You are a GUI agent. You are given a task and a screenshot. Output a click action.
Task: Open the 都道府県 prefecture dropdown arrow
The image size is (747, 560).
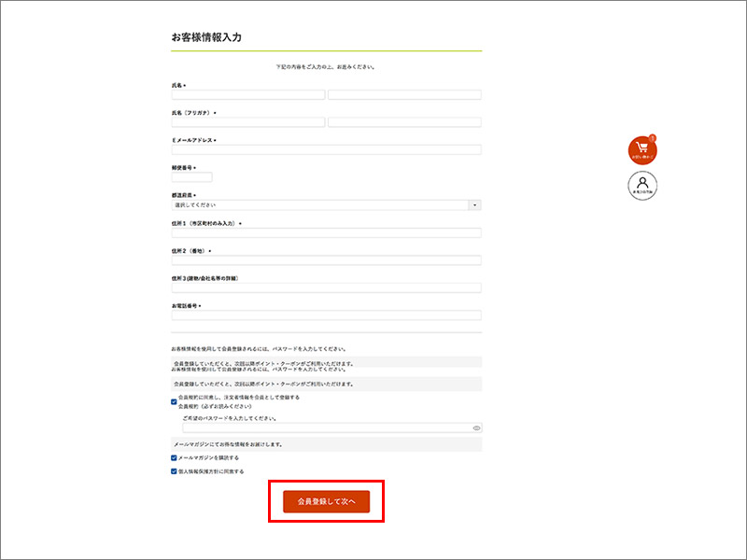click(x=475, y=205)
